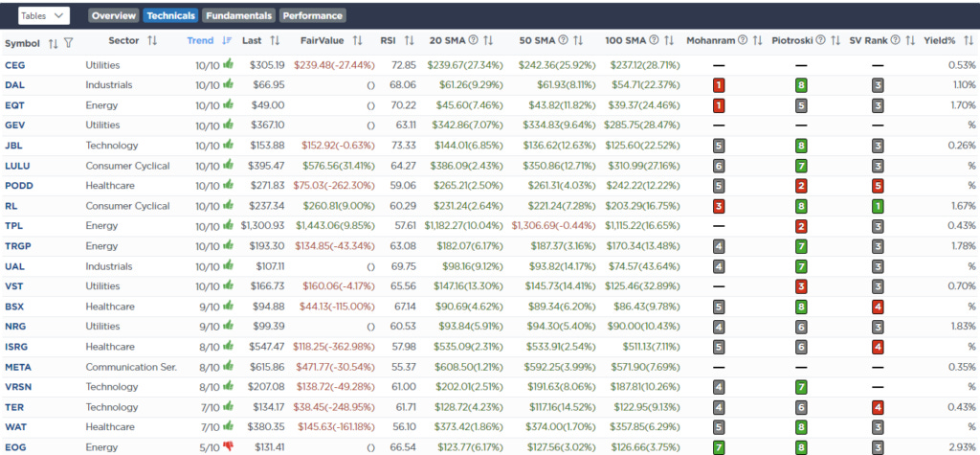The image size is (980, 455).
Task: Open the ISRG symbol link
Action: (x=16, y=347)
